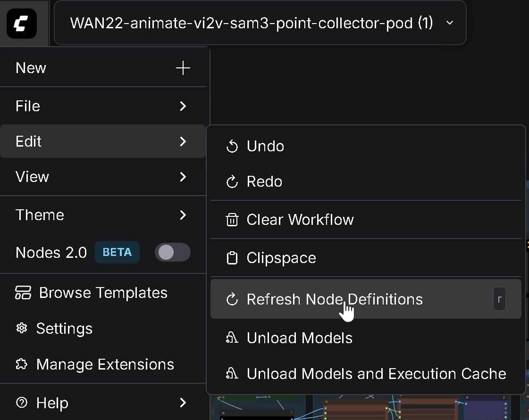
Task: Click the trash icon for Clear Workflow
Action: click(x=232, y=220)
